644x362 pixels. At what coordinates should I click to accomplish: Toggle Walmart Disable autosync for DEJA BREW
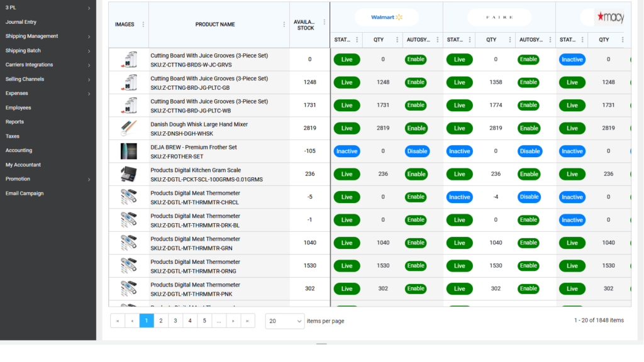(417, 151)
